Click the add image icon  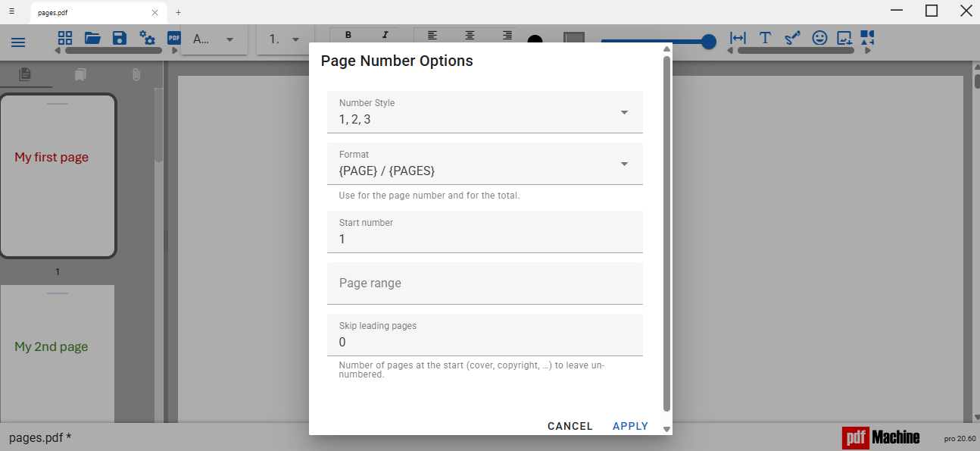[x=844, y=38]
